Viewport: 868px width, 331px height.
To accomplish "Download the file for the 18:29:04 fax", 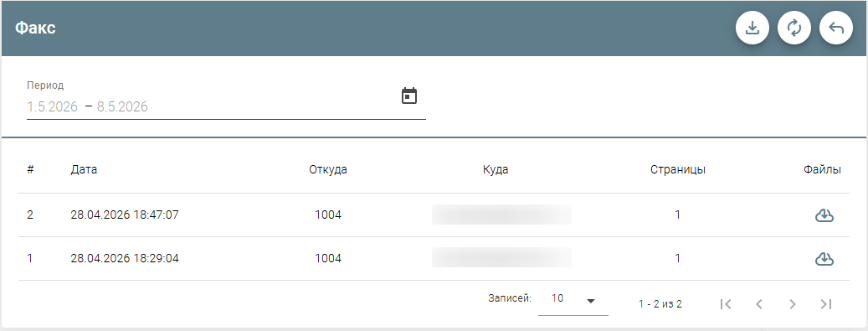I will (x=824, y=258).
